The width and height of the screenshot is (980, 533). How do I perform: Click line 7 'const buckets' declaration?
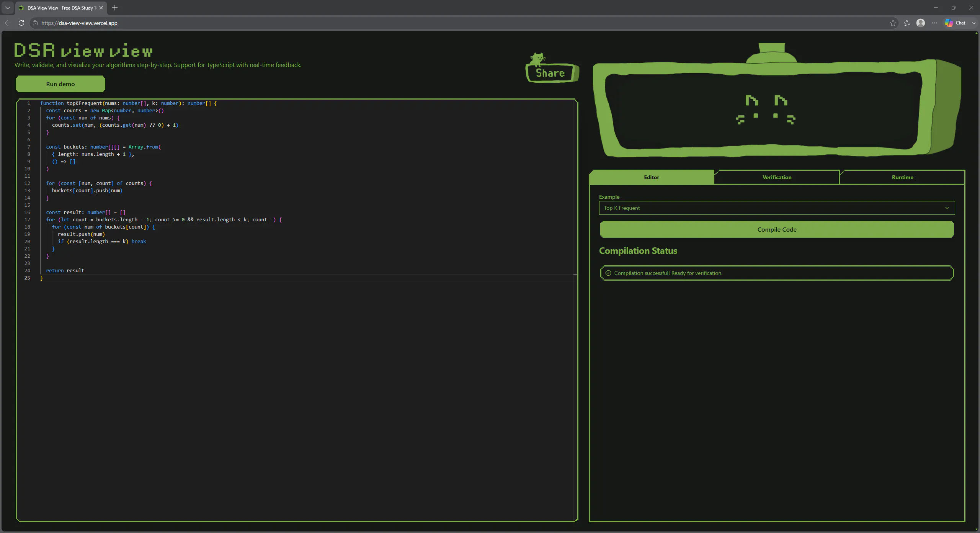(103, 147)
